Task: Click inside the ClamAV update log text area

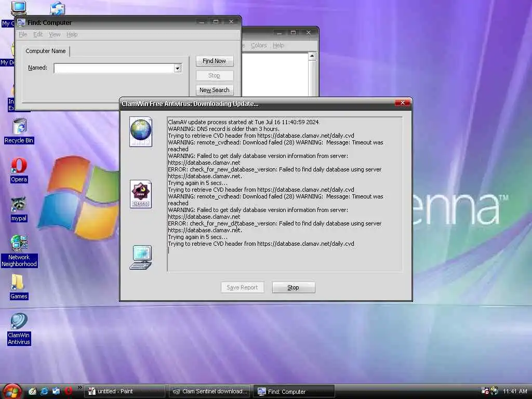Action: point(285,194)
